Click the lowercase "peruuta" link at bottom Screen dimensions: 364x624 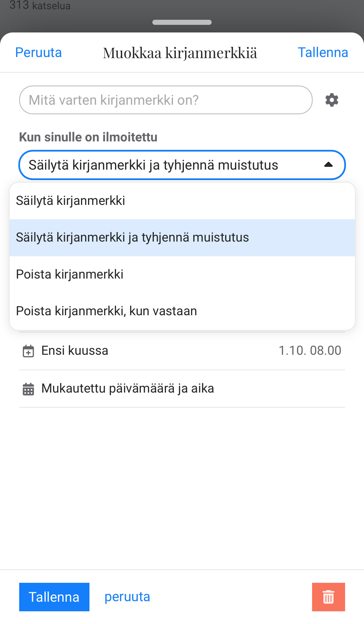coord(127,597)
